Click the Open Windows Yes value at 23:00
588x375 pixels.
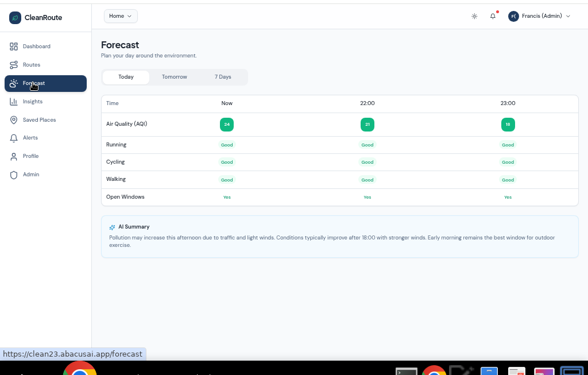pyautogui.click(x=508, y=197)
